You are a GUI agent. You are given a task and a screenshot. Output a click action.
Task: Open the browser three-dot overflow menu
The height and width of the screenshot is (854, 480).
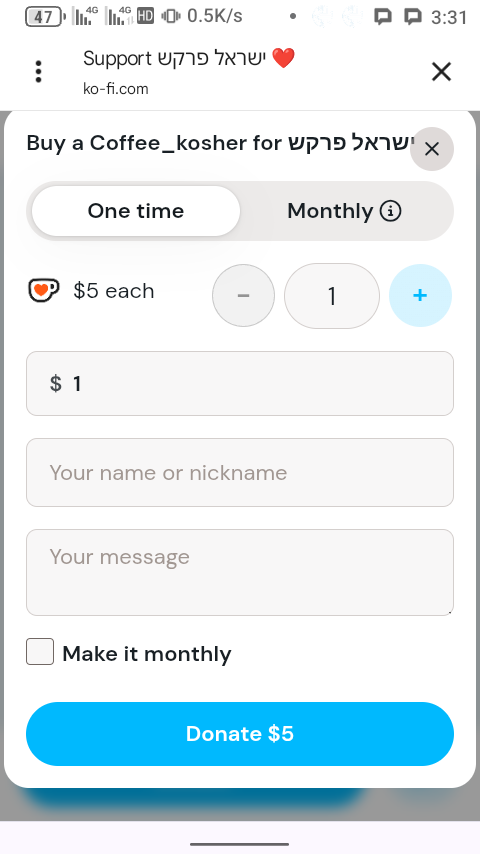point(38,72)
